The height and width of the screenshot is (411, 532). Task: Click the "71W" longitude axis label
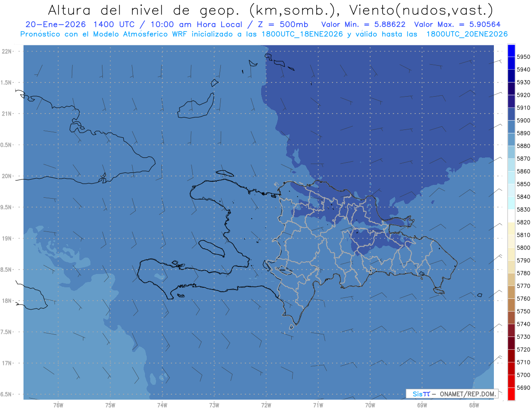click(x=318, y=405)
